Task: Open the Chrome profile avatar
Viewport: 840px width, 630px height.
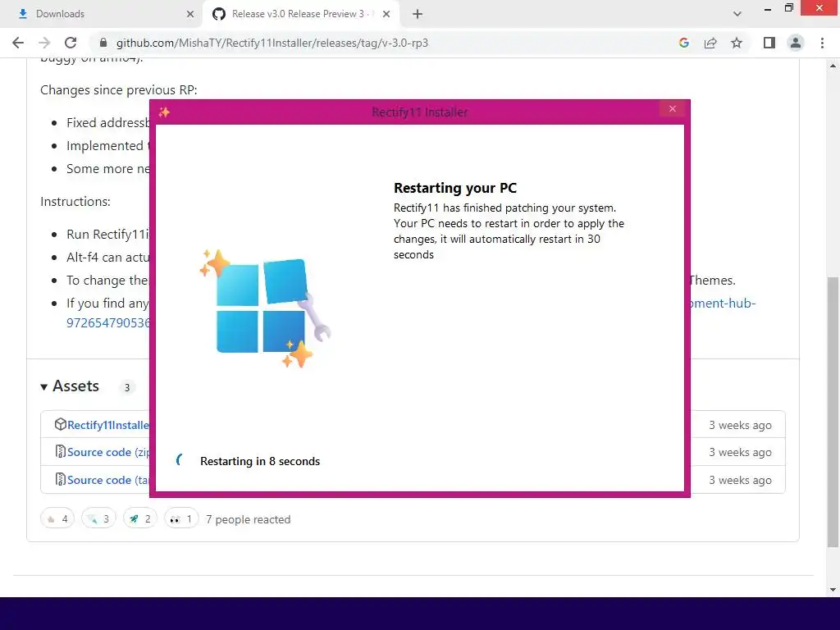Action: (796, 43)
